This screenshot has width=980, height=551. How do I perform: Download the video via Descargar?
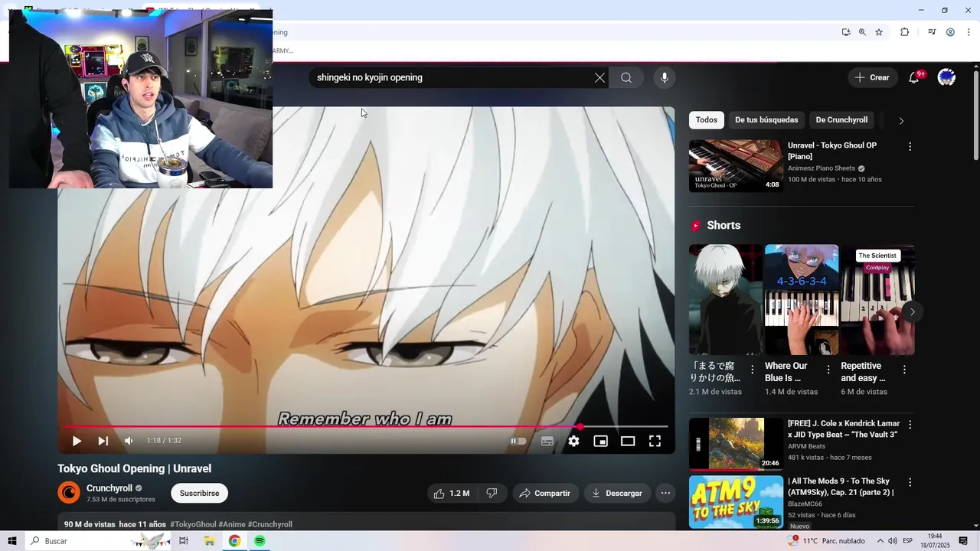tap(617, 494)
